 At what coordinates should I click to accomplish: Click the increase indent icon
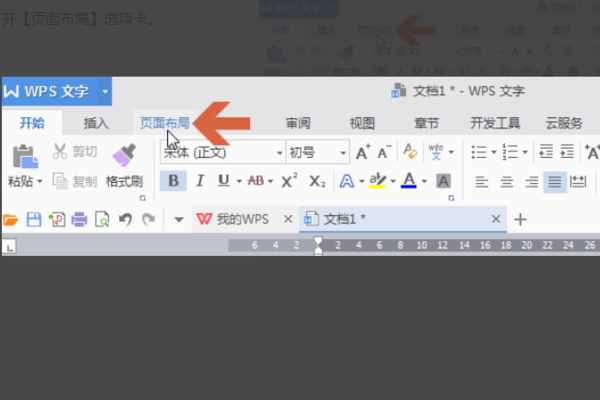coord(567,152)
